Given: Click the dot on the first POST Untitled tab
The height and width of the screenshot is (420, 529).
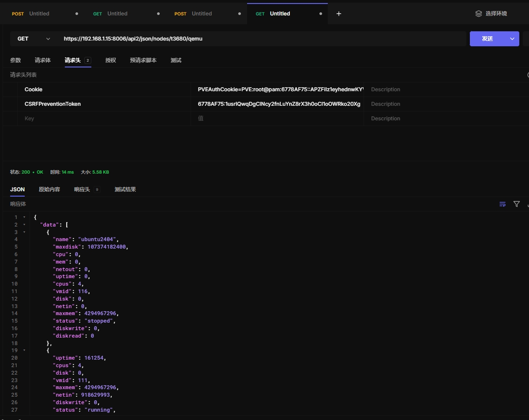Looking at the screenshot, I should pyautogui.click(x=77, y=14).
